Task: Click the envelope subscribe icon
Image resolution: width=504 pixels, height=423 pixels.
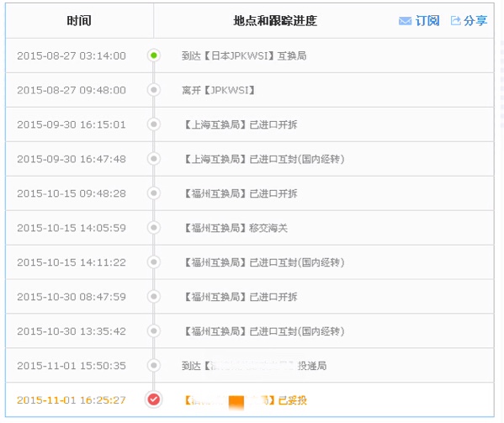Action: point(405,21)
